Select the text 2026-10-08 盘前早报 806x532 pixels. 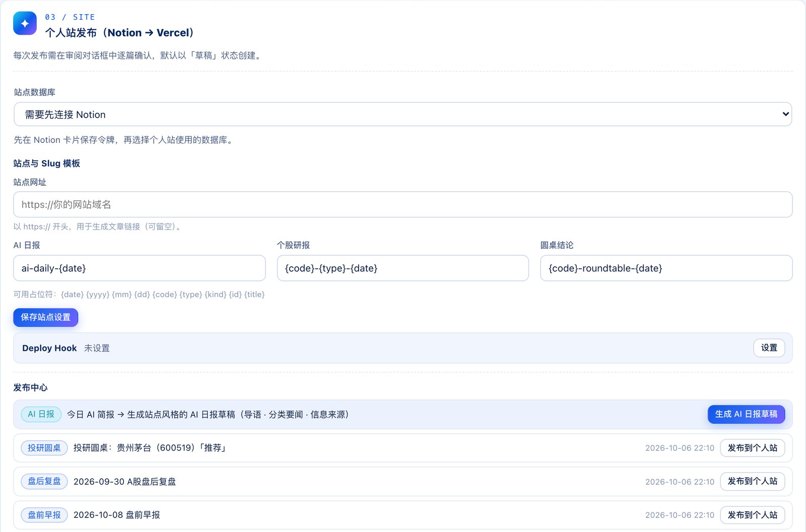point(117,515)
